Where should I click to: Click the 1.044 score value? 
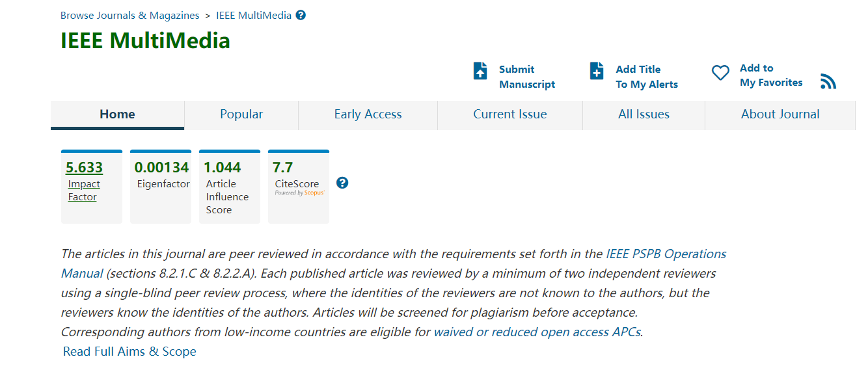[222, 167]
